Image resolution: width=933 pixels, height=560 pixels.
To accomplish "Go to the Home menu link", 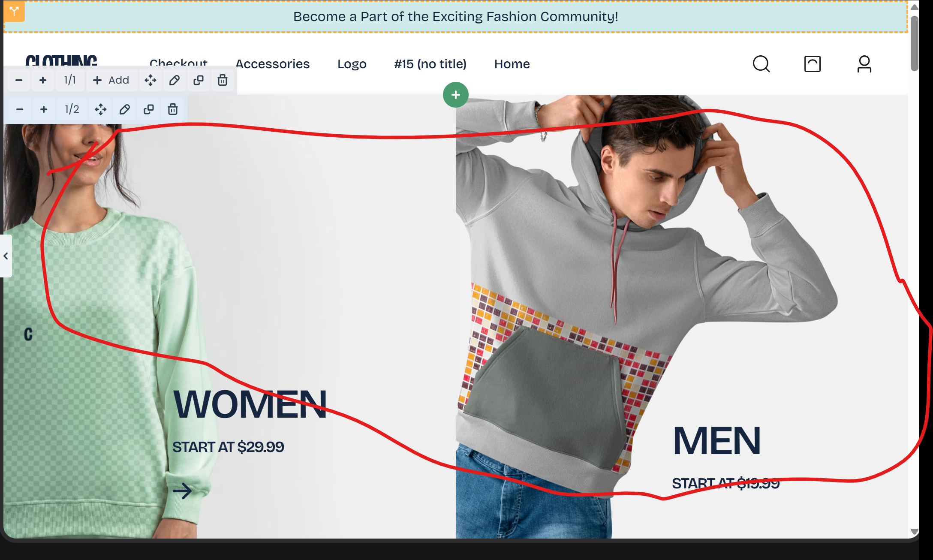I will [x=512, y=64].
